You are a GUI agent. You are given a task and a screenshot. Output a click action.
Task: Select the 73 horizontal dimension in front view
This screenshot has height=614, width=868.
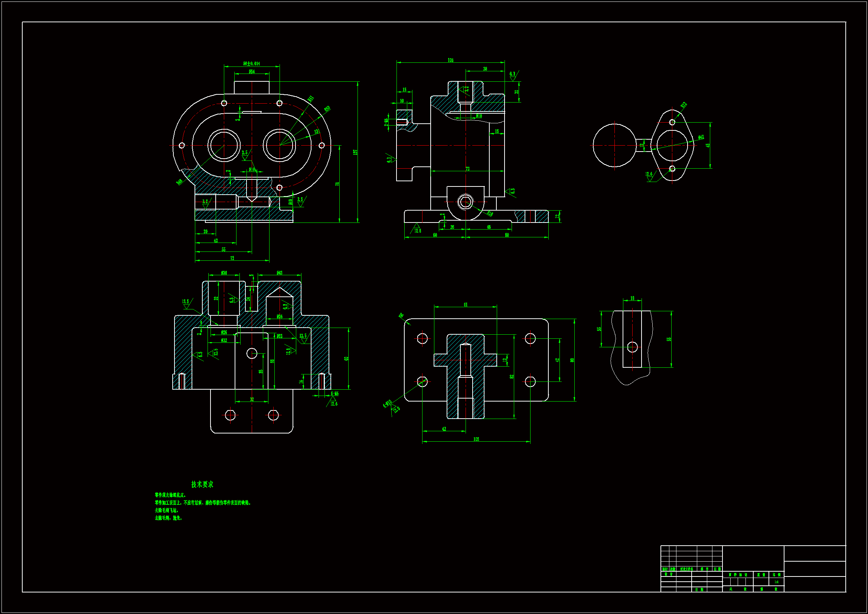(x=232, y=258)
